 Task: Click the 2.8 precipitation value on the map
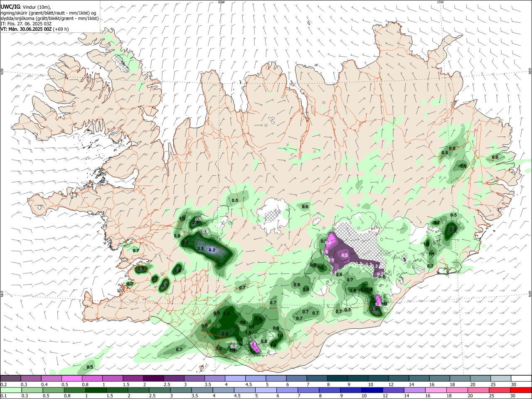[x=177, y=271]
